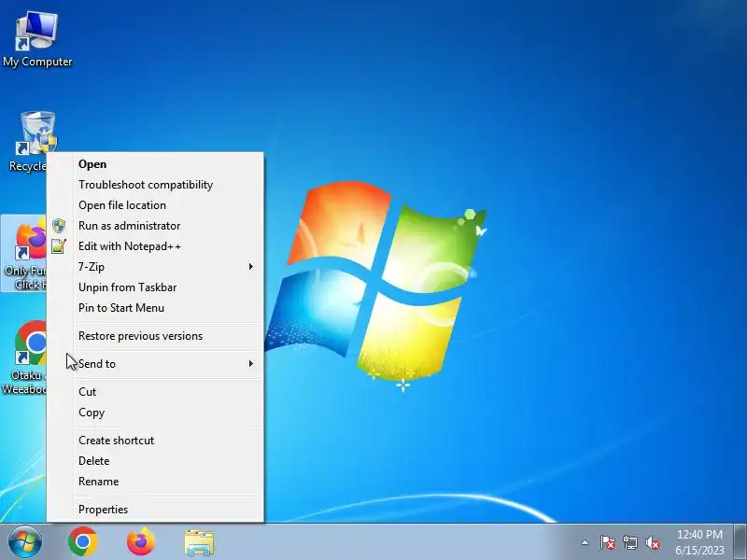The image size is (747, 560).
Task: Launch Chrome from the taskbar
Action: point(83,542)
